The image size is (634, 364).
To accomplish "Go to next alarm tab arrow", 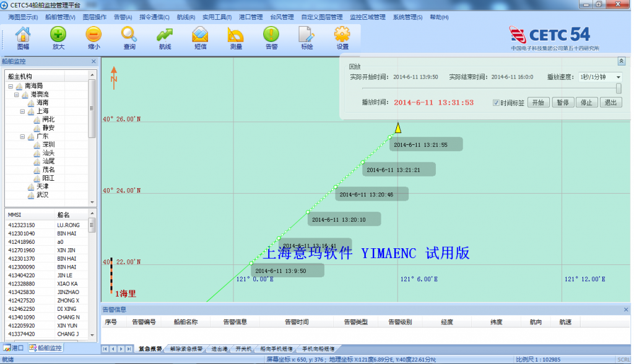I will point(121,349).
